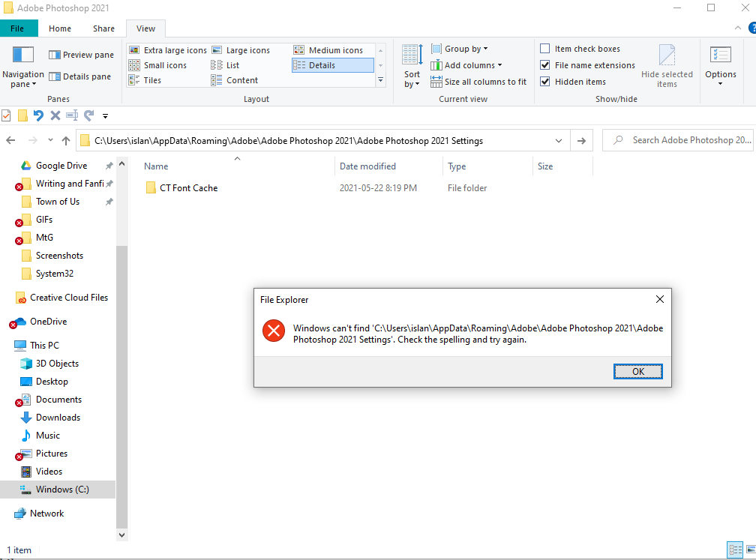Switch to the Home ribbon tab
This screenshot has height=560, width=756.
(x=59, y=28)
